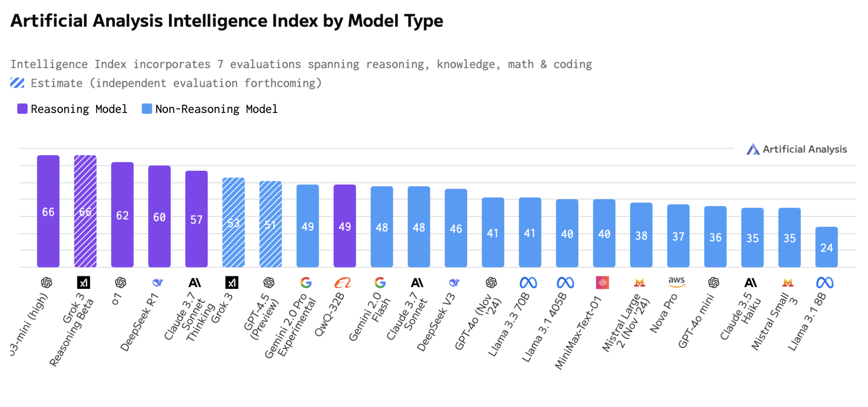Image resolution: width=868 pixels, height=407 pixels.
Task: Click the Mistral logo under Mistral Small 3
Action: [x=788, y=283]
